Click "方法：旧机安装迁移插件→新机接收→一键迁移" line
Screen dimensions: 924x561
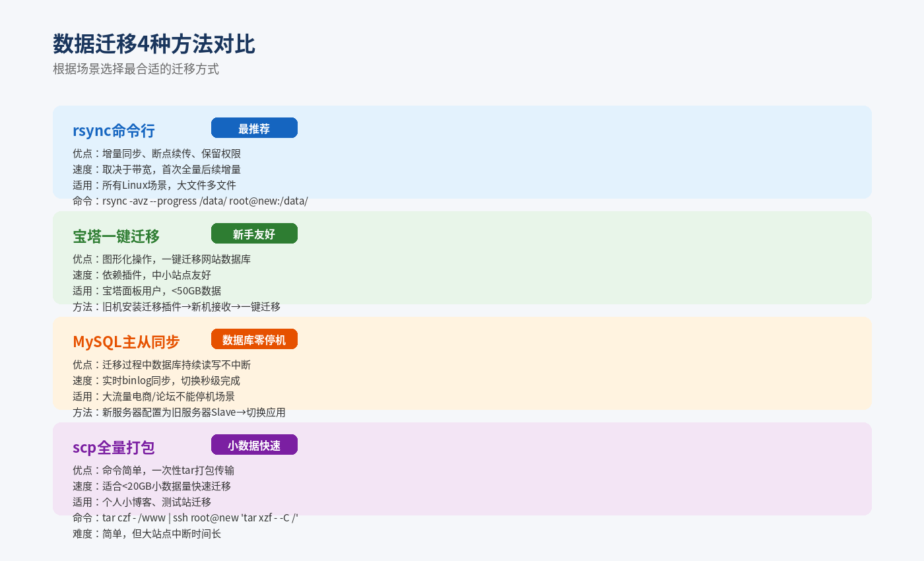click(177, 307)
